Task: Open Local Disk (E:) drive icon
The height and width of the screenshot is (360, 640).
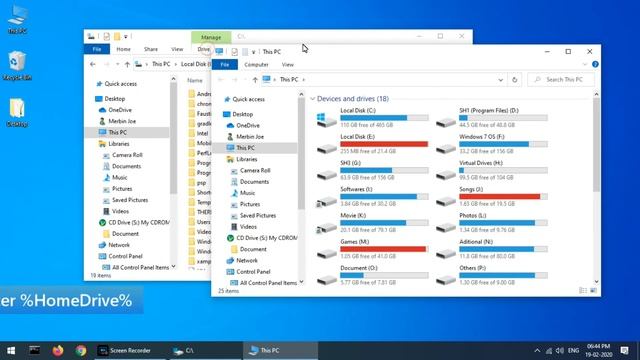Action: pos(327,148)
